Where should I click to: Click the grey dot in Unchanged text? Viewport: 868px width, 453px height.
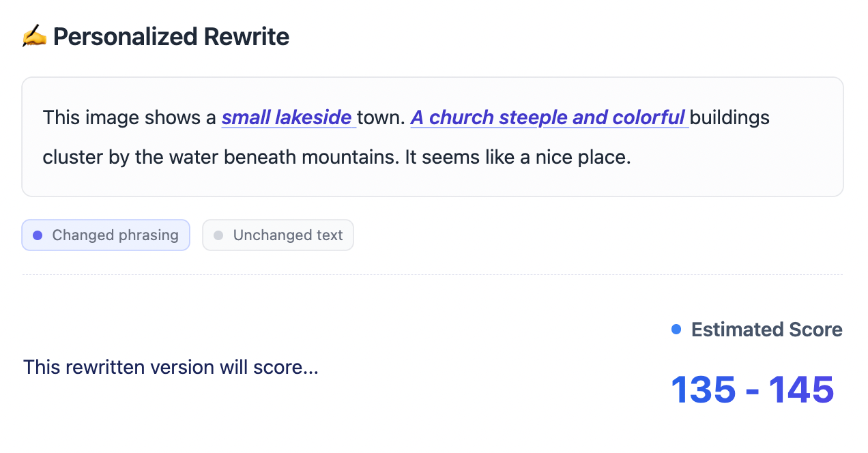point(218,235)
